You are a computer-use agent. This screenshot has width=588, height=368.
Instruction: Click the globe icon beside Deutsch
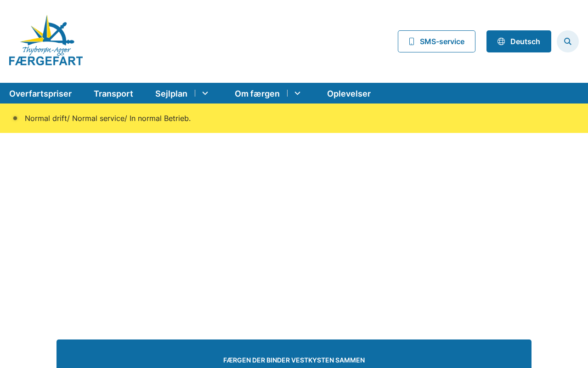[x=501, y=41]
